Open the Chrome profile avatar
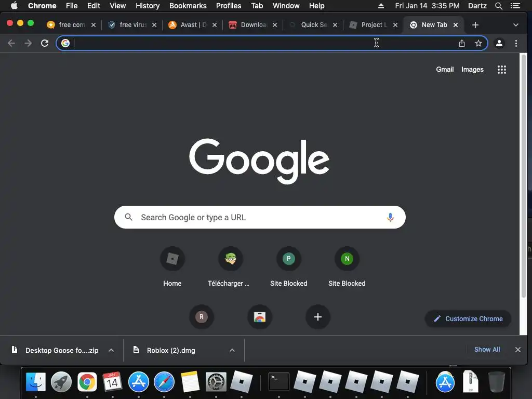Viewport: 532px width, 399px height. point(499,43)
